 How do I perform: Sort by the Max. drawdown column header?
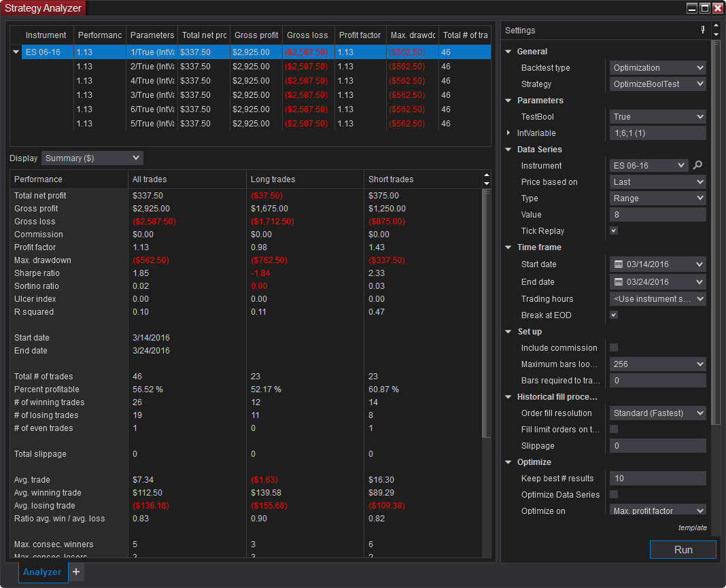pyautogui.click(x=413, y=35)
